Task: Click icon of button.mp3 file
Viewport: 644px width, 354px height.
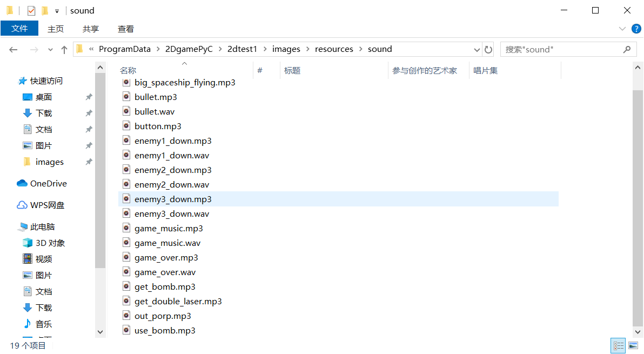Action: coord(126,126)
